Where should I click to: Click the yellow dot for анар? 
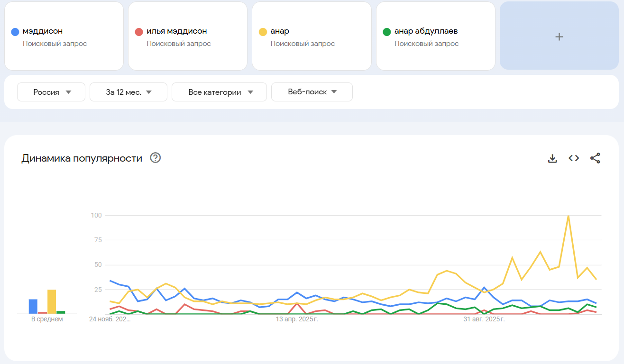(x=263, y=32)
